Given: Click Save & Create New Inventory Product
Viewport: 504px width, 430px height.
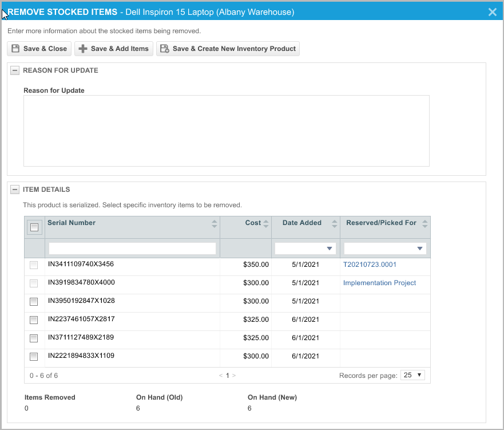Looking at the screenshot, I should click(x=228, y=49).
